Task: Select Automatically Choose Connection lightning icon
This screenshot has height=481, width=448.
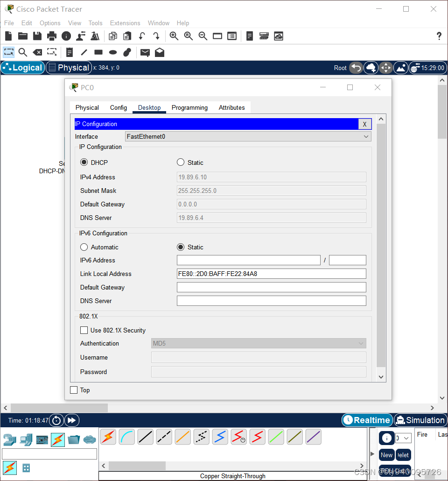Action: click(x=108, y=437)
